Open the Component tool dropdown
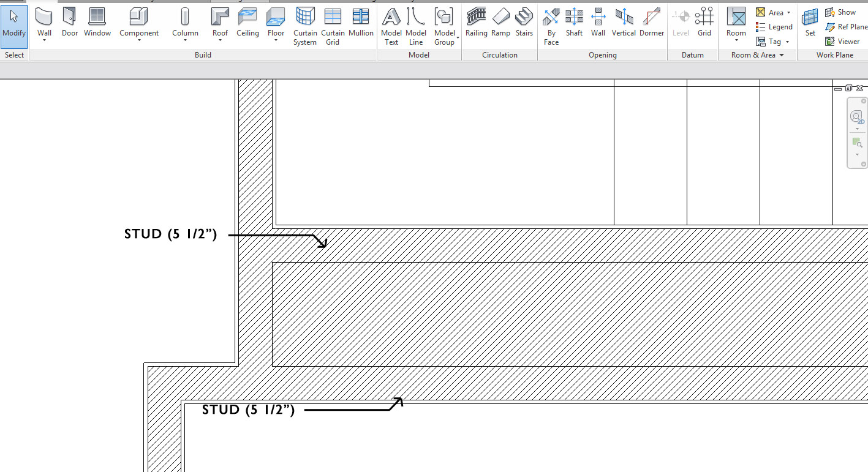The image size is (868, 472). click(139, 40)
